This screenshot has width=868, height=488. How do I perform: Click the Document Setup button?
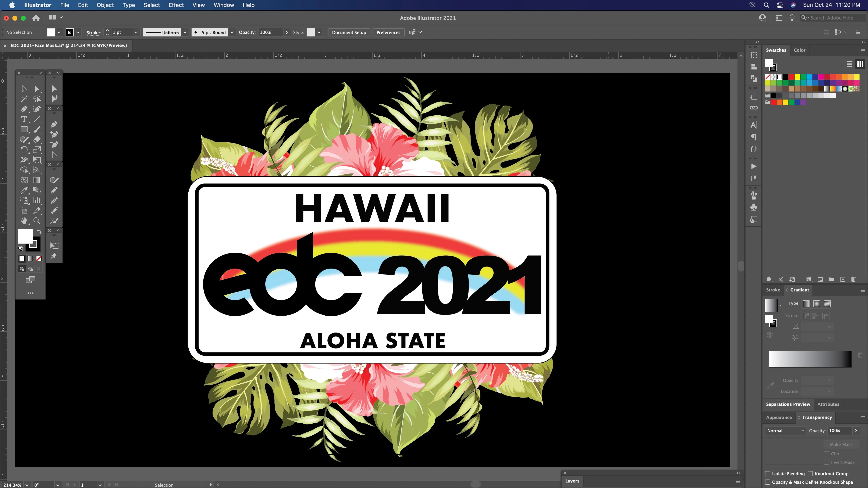click(349, 32)
